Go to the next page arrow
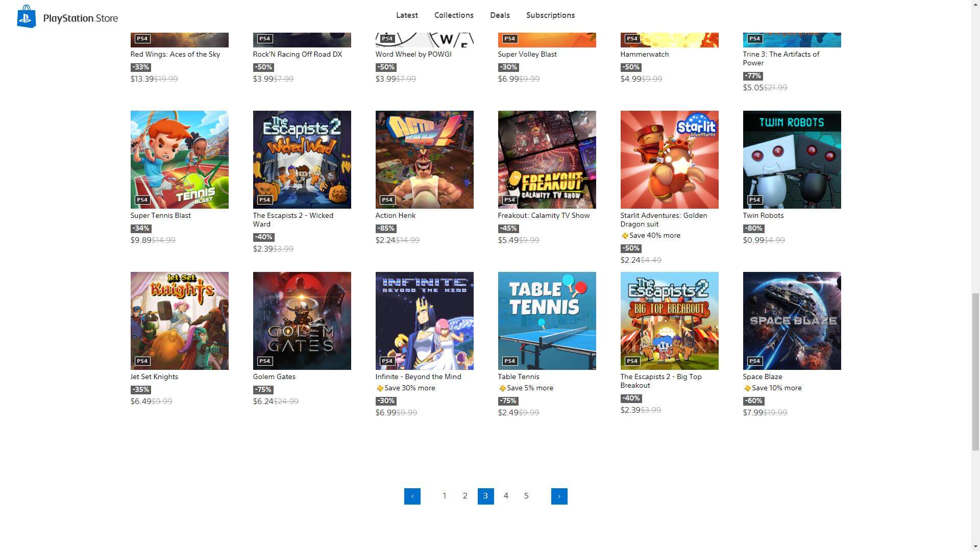This screenshot has height=551, width=980. (559, 496)
